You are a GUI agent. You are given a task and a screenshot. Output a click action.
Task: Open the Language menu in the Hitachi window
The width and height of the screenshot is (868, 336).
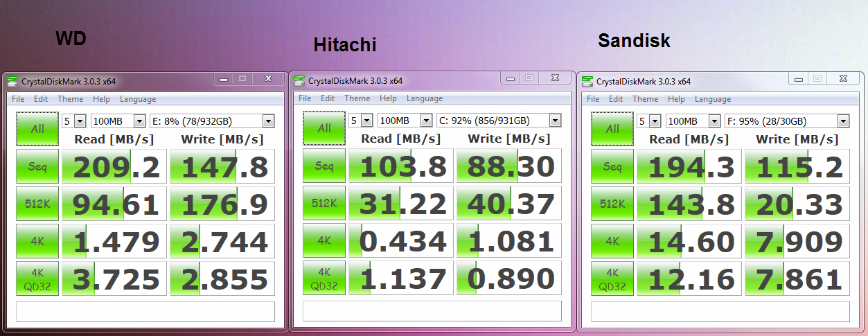[x=424, y=99]
